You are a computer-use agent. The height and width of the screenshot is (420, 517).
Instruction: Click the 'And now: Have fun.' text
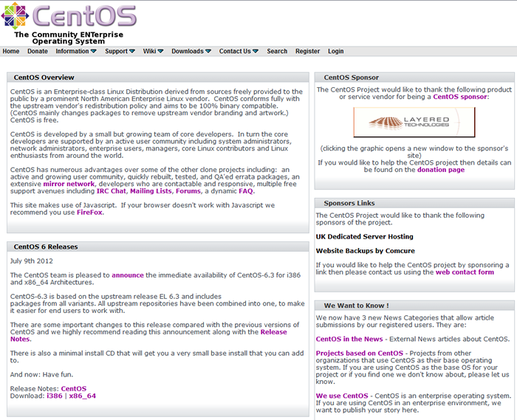[41, 374]
